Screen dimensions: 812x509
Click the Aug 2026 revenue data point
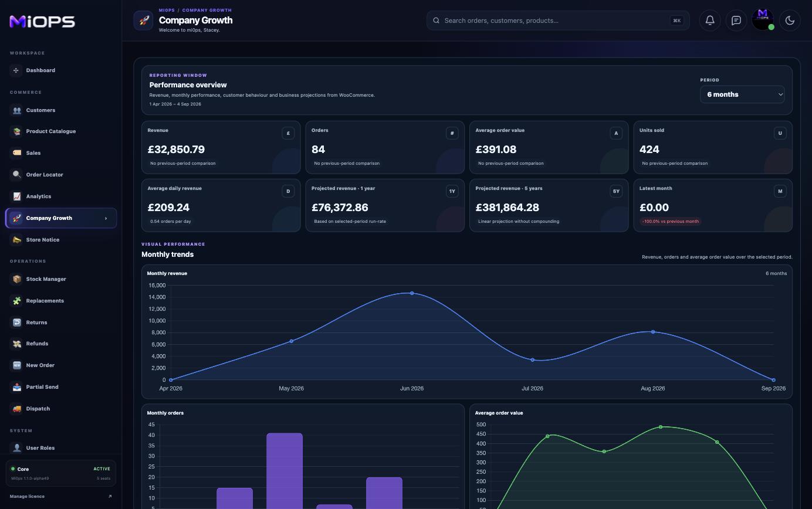[653, 332]
